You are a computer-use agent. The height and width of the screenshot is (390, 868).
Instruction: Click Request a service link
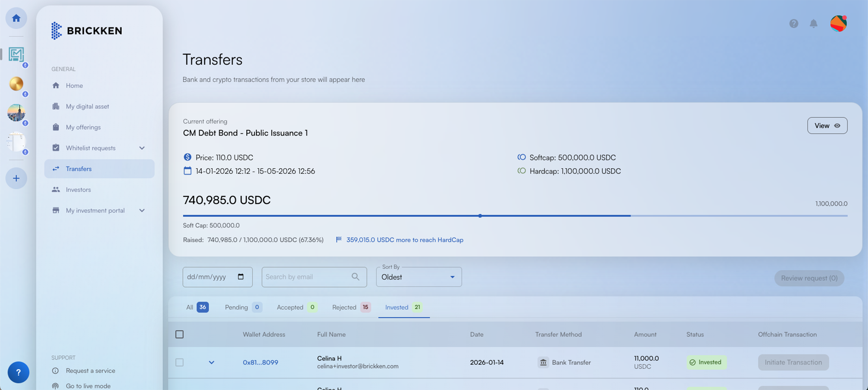tap(90, 371)
